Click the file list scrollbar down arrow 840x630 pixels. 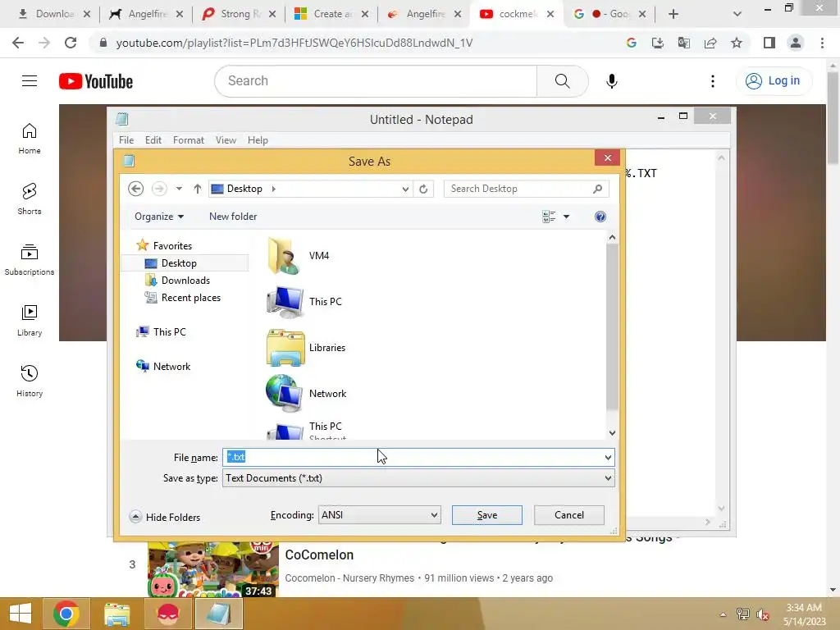coord(612,433)
